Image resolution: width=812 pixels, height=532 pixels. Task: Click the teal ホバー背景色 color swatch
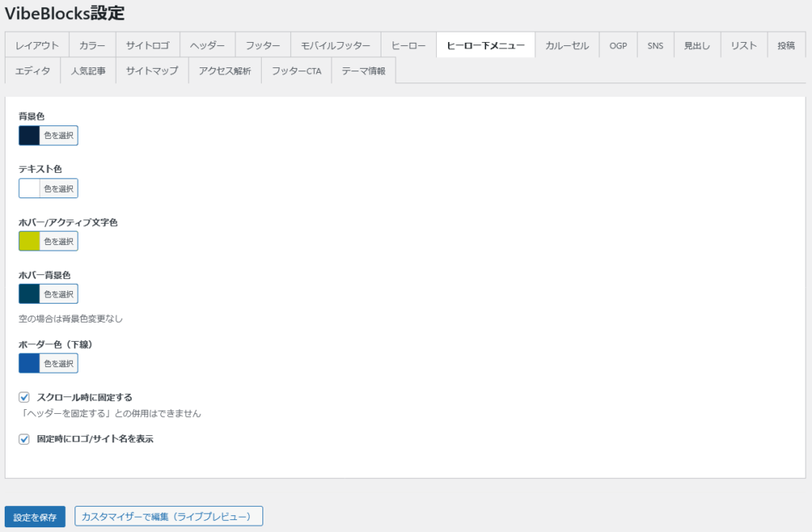29,294
